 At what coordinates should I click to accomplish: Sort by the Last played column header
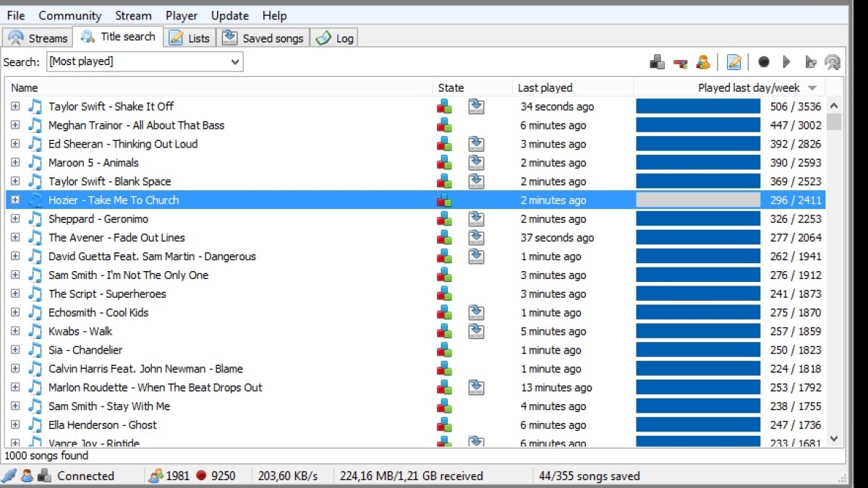coord(573,87)
